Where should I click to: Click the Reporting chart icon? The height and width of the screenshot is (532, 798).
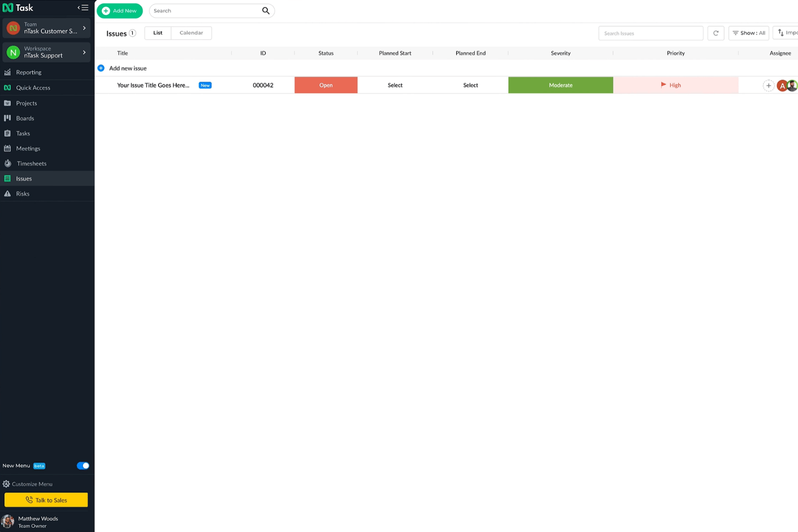pyautogui.click(x=8, y=72)
